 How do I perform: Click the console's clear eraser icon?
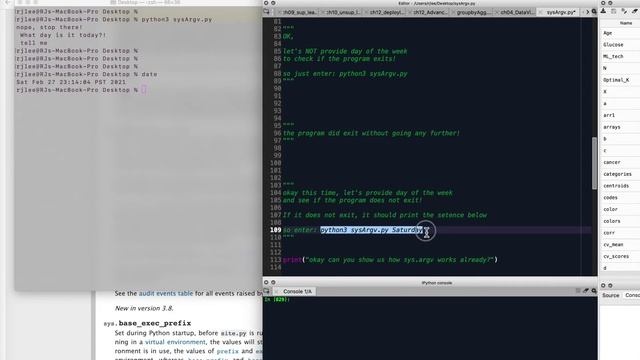point(586,291)
